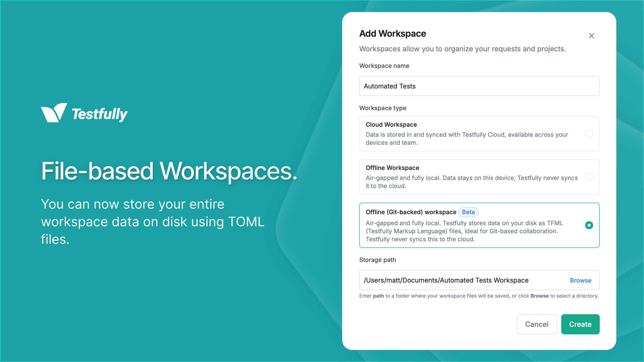Image resolution: width=644 pixels, height=362 pixels.
Task: Browse for a storage directory
Action: tap(580, 280)
